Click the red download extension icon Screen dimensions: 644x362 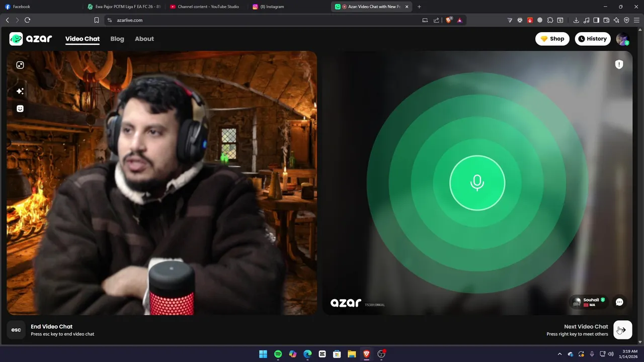[x=530, y=20]
